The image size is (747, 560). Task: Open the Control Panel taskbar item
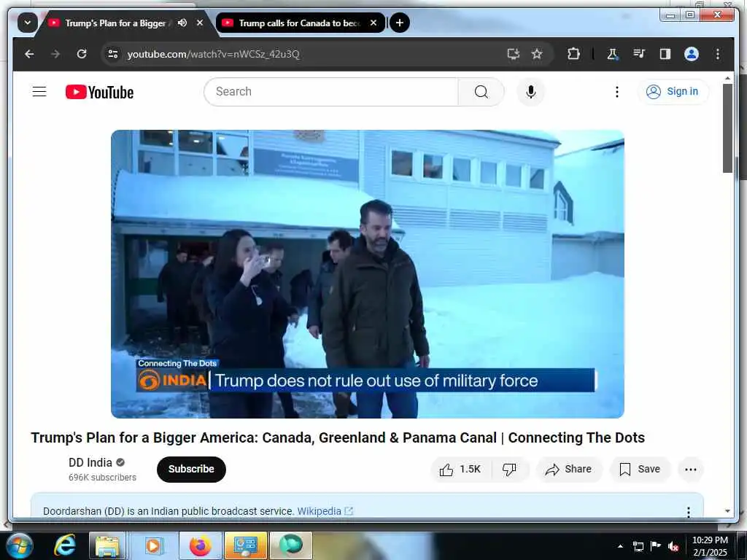click(x=246, y=545)
